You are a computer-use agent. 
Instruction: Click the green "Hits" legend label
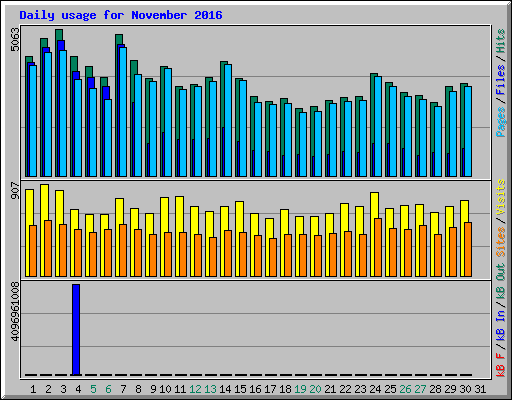click(500, 41)
